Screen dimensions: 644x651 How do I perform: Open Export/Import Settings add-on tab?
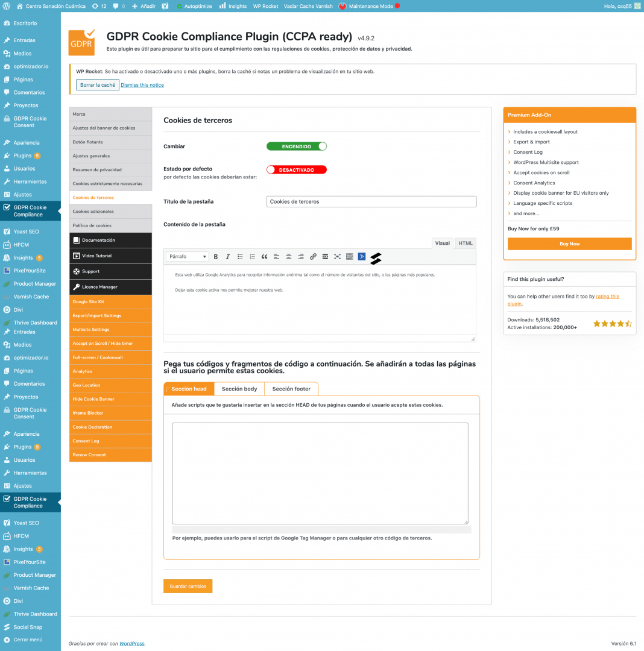point(110,315)
